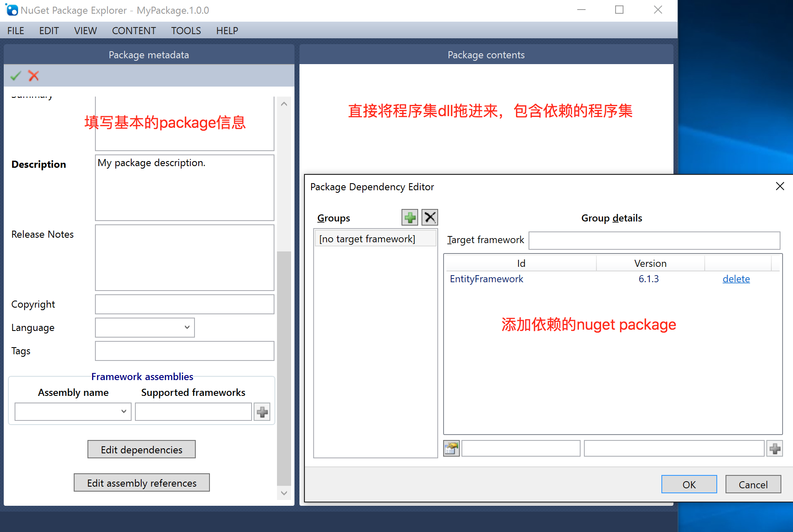Add a new dependency group
This screenshot has height=532, width=793.
[410, 217]
